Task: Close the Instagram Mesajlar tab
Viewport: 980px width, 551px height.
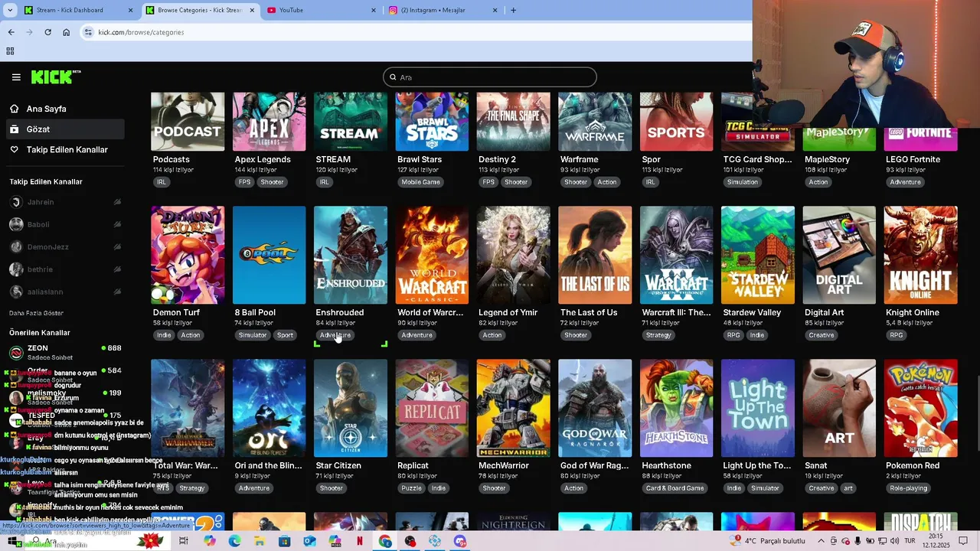Action: pyautogui.click(x=495, y=10)
